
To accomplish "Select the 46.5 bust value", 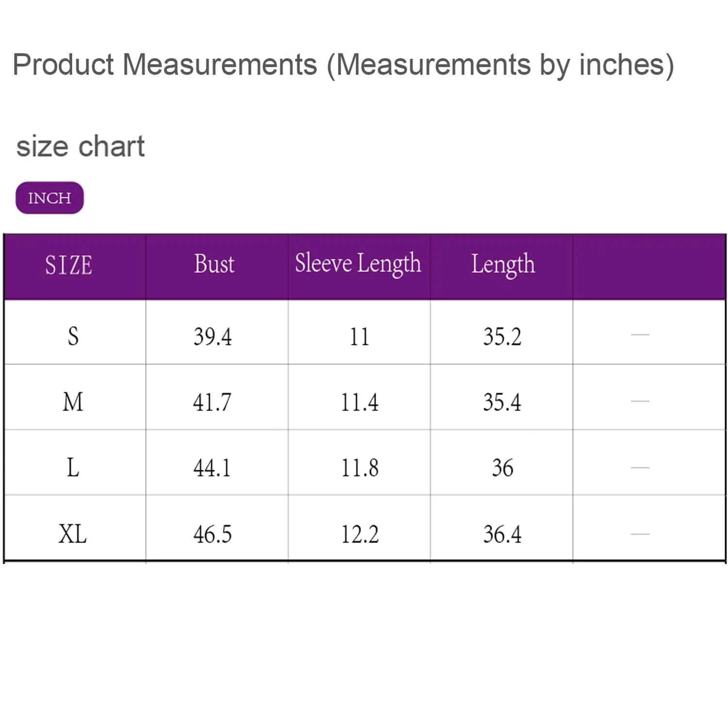I will (x=213, y=534).
